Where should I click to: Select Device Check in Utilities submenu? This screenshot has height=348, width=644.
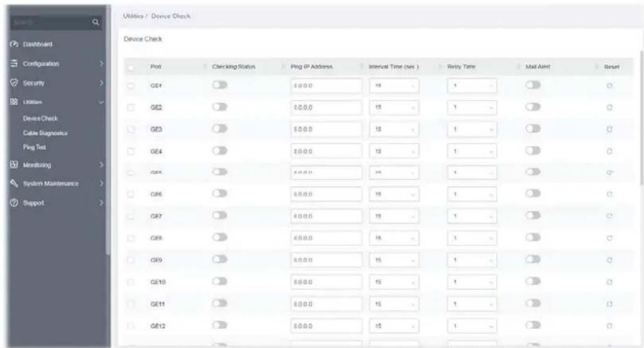(x=40, y=119)
